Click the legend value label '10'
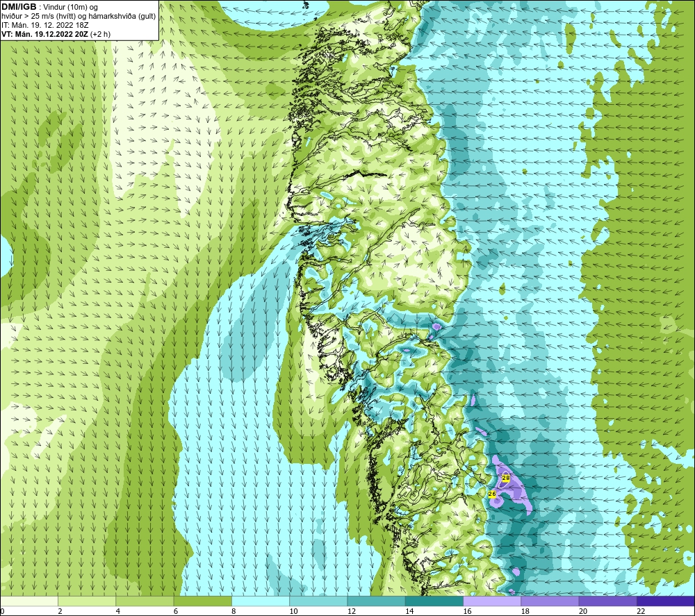695x616 pixels. point(293,611)
